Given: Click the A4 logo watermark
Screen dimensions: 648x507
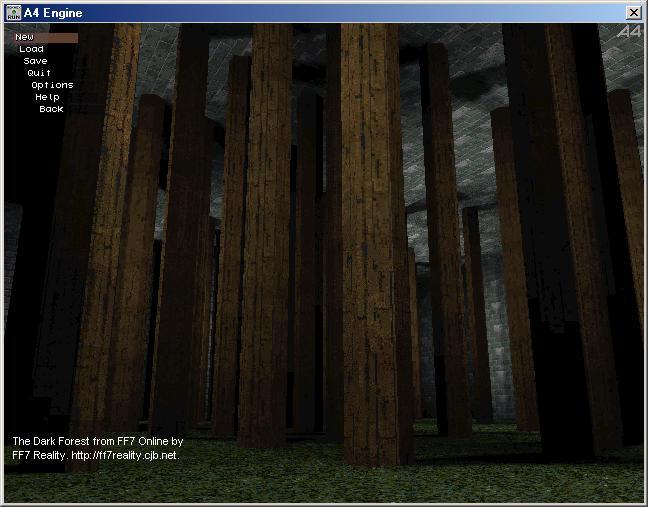Looking at the screenshot, I should tap(629, 33).
